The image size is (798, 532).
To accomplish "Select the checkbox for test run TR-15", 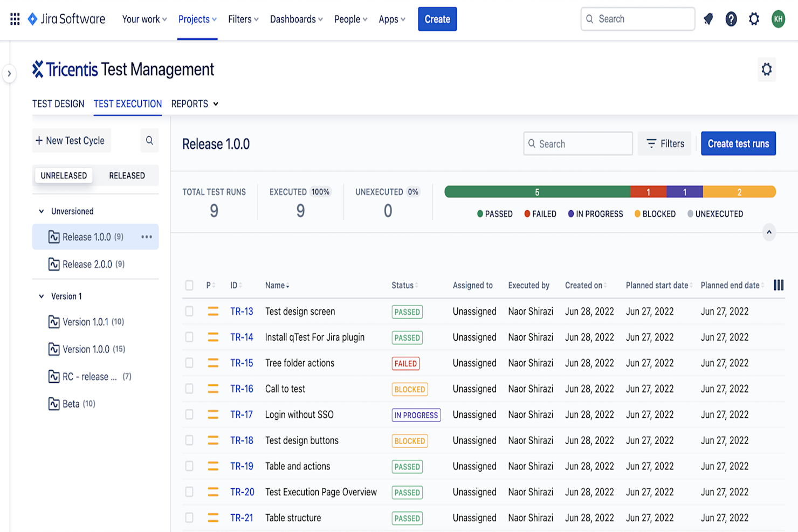I will tap(189, 363).
